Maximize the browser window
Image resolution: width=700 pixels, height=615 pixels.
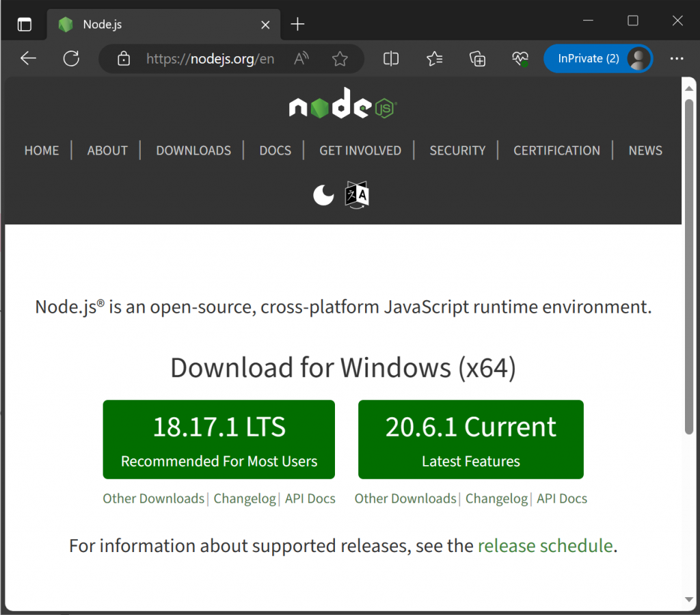(632, 21)
